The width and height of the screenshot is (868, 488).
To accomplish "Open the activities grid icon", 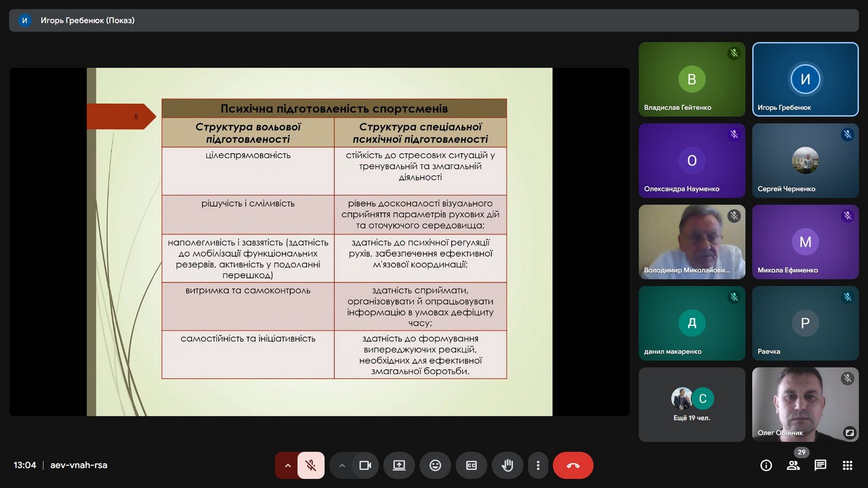I will 847,465.
